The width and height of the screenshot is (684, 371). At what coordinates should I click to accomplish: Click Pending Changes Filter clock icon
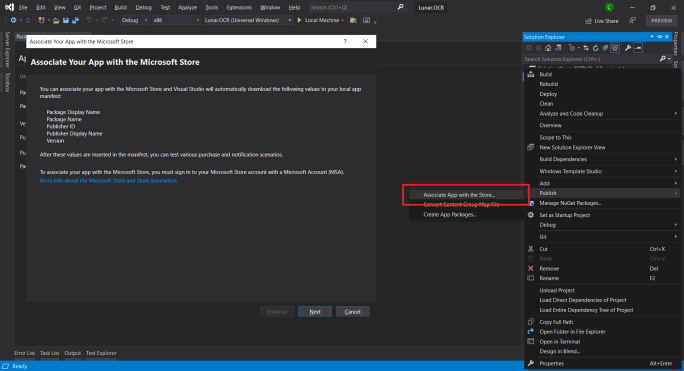tap(572, 48)
